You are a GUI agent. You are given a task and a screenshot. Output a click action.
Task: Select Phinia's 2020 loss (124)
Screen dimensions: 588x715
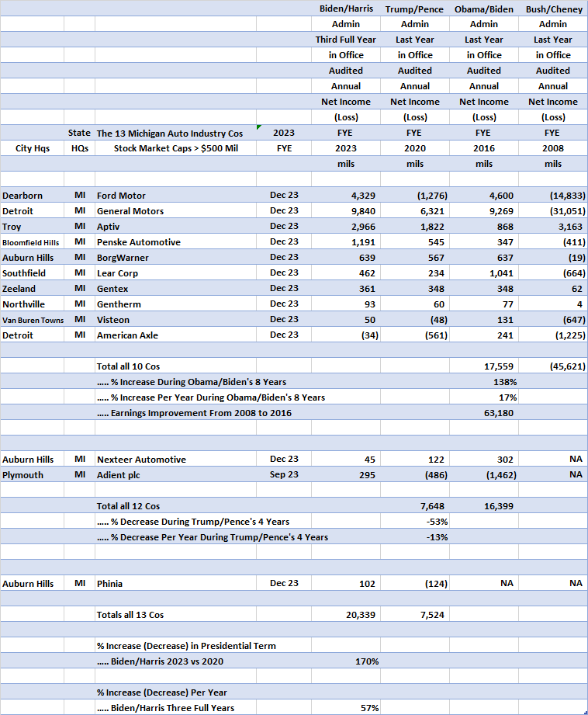[415, 583]
